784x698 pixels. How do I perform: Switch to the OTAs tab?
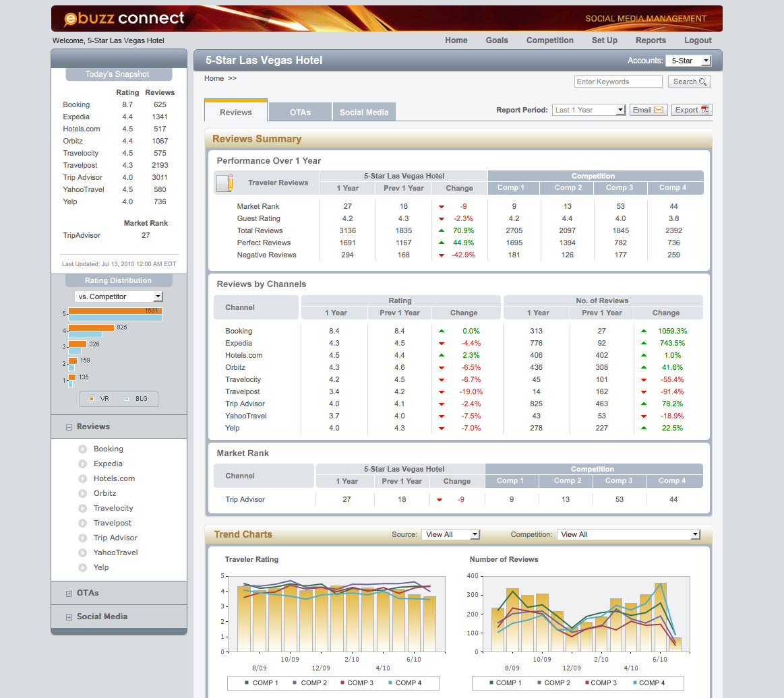pyautogui.click(x=300, y=112)
